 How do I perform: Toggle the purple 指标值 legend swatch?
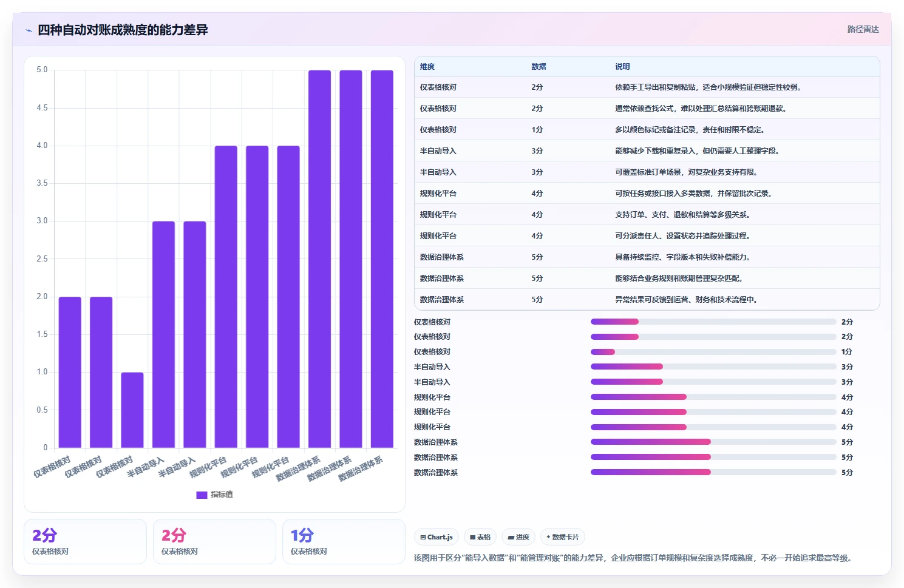202,495
